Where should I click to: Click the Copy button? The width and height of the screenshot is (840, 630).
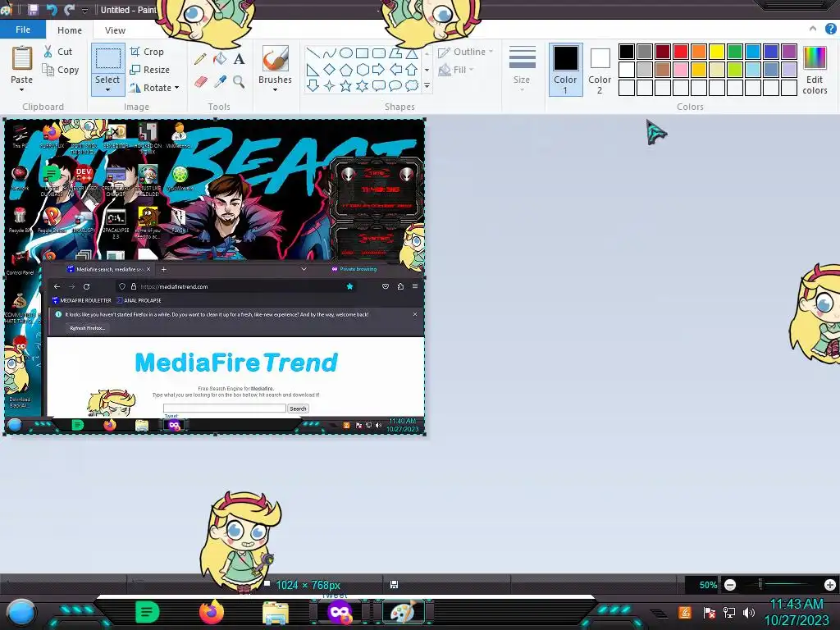pos(61,70)
